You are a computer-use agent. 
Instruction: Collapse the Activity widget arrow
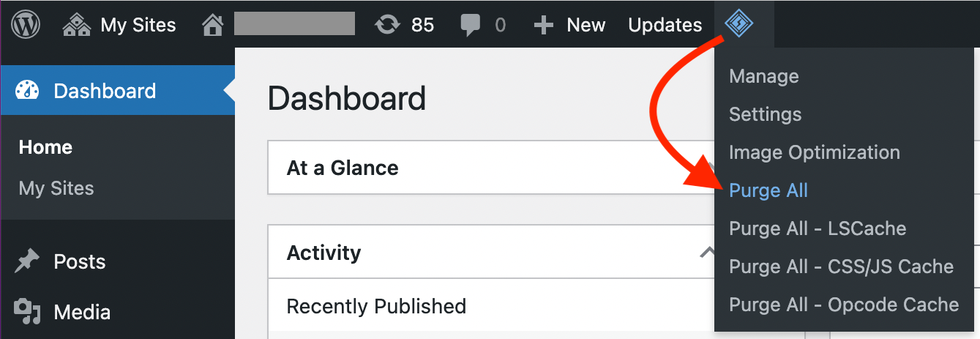coord(707,253)
